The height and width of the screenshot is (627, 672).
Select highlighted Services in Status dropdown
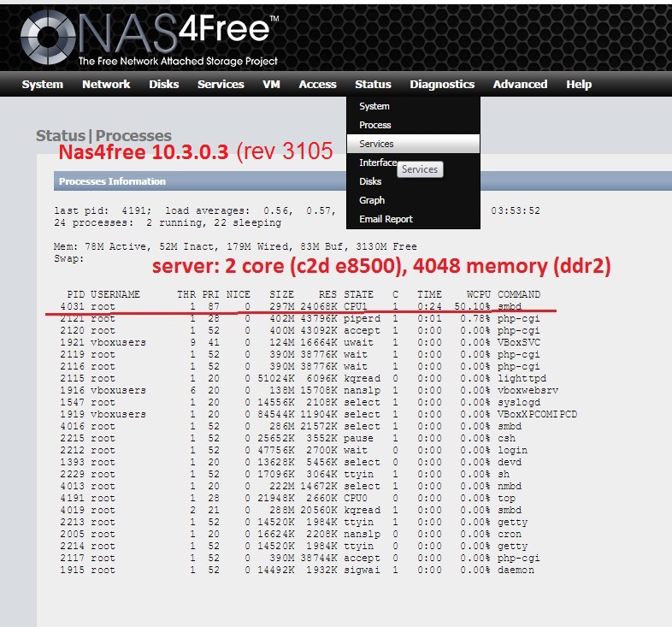coord(413,144)
